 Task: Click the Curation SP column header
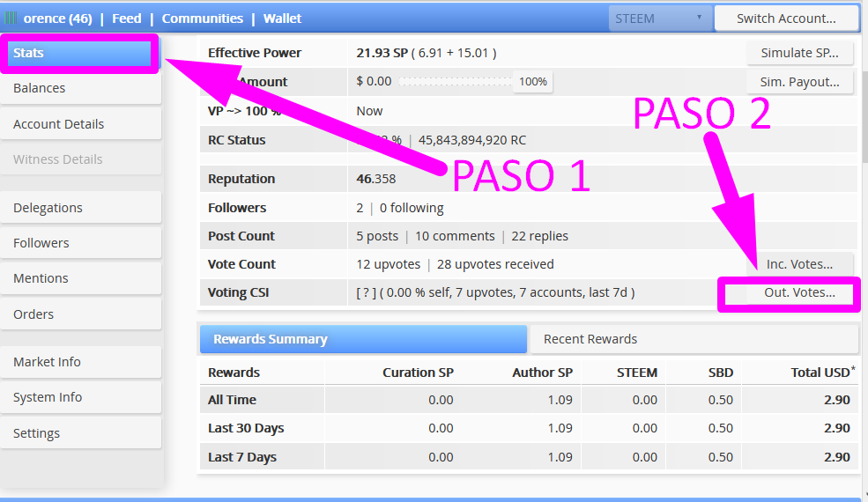pos(418,373)
